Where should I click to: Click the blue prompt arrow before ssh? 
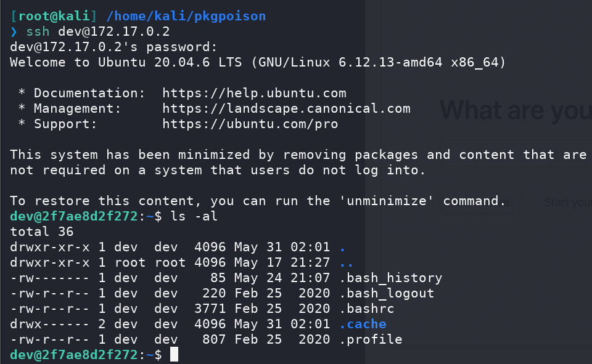[14, 31]
